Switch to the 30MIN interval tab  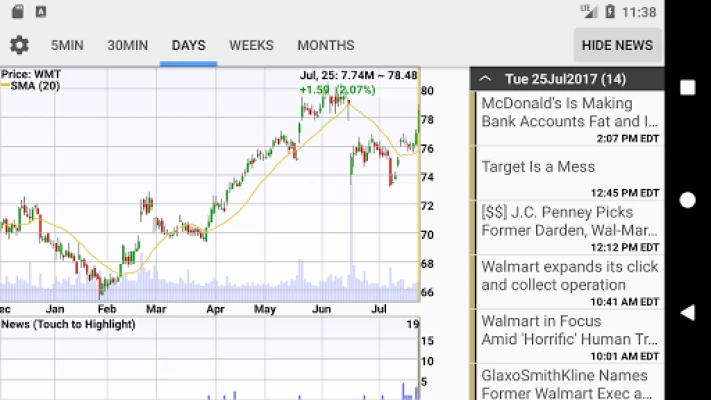point(127,45)
